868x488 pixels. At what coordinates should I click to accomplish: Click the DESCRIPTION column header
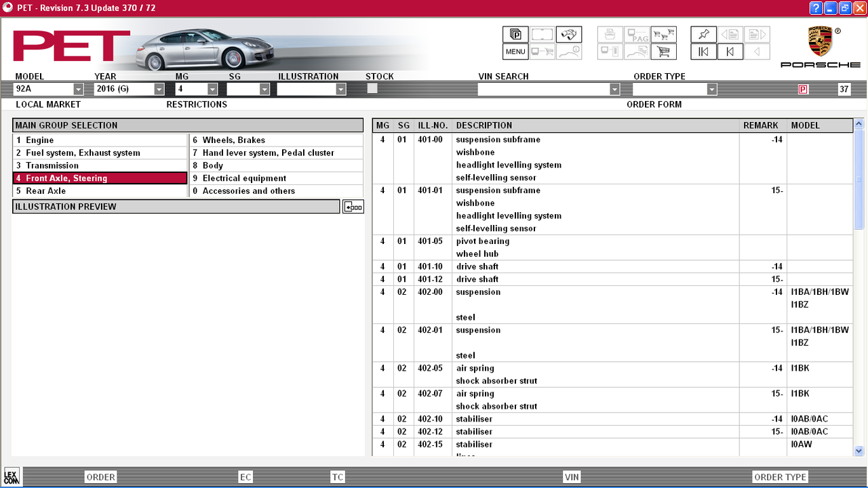point(595,125)
